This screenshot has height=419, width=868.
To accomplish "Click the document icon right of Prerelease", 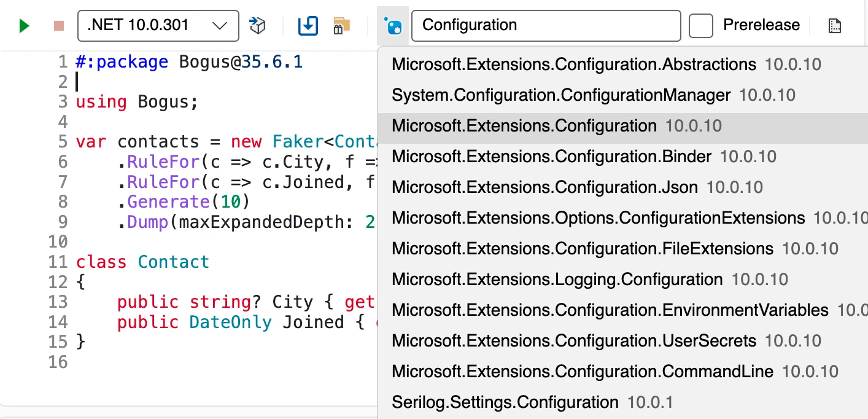I will pos(834,26).
